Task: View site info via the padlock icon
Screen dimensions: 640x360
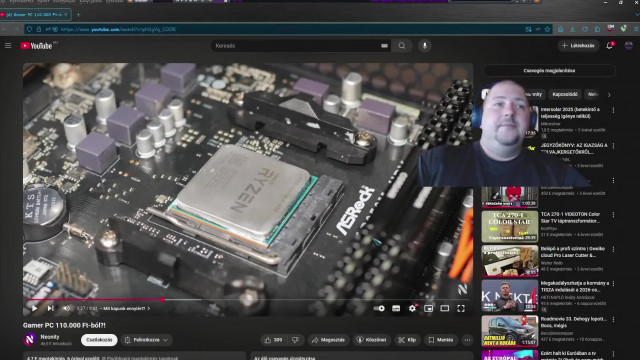Action: 39,29
